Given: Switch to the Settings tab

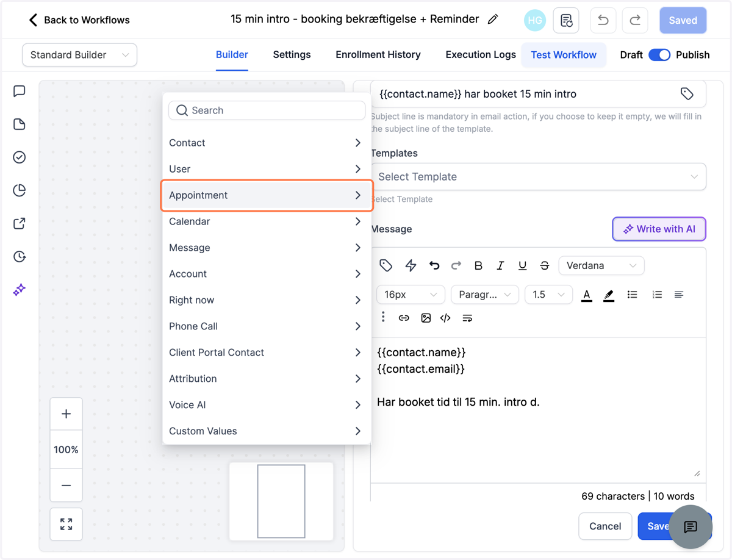Looking at the screenshot, I should (x=292, y=55).
